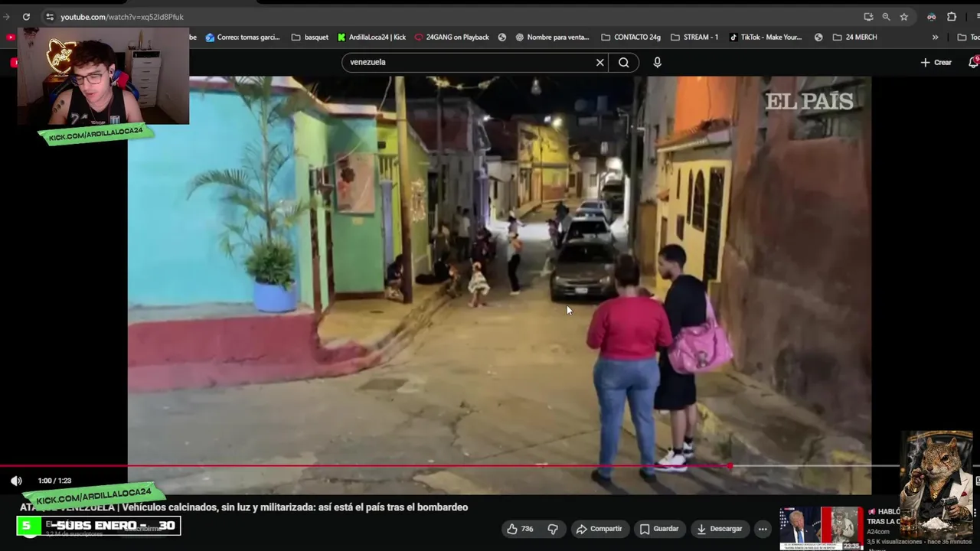Dislike the video with thumbs-down

(x=553, y=529)
